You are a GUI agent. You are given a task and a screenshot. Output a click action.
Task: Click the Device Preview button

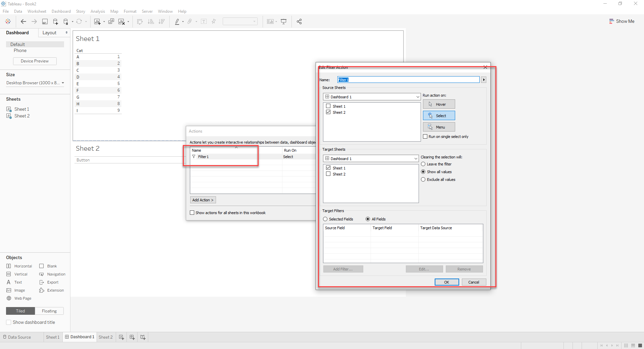(35, 61)
